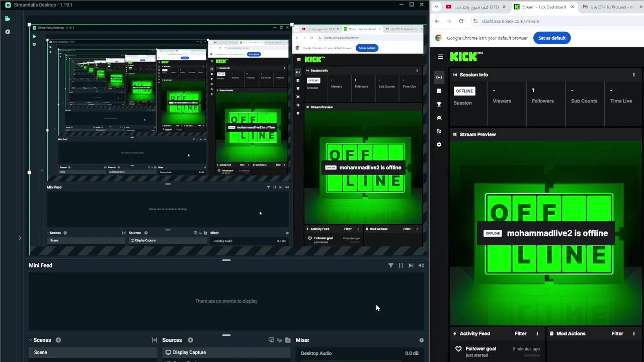Click the Time Live stat
Viewport: 644px width, 362px height.
point(621,96)
